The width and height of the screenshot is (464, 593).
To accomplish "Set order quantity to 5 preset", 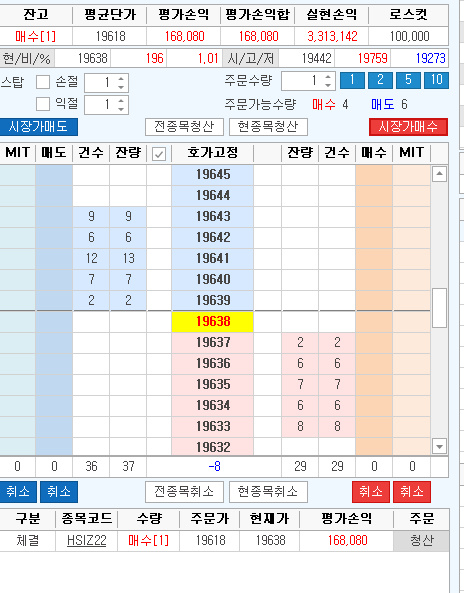I will click(408, 80).
